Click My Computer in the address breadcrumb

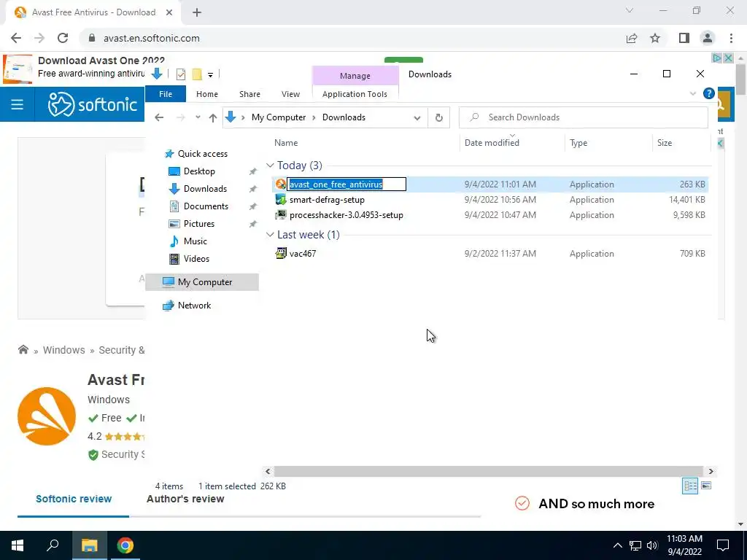pyautogui.click(x=278, y=117)
